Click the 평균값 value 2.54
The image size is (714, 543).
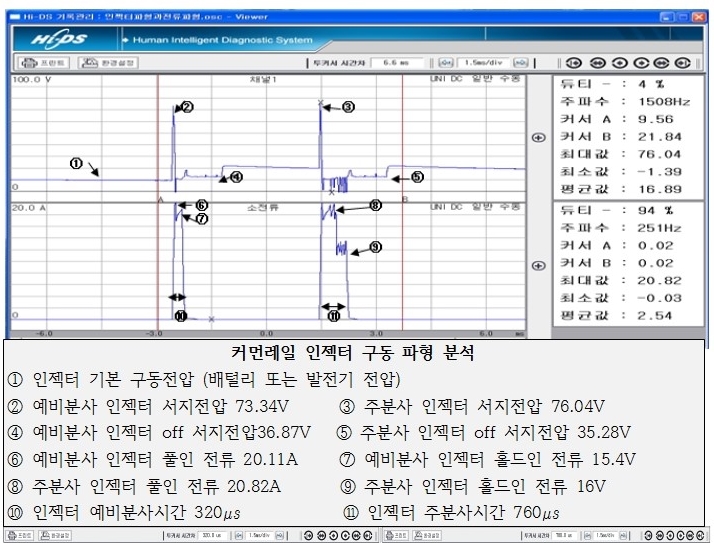click(654, 315)
